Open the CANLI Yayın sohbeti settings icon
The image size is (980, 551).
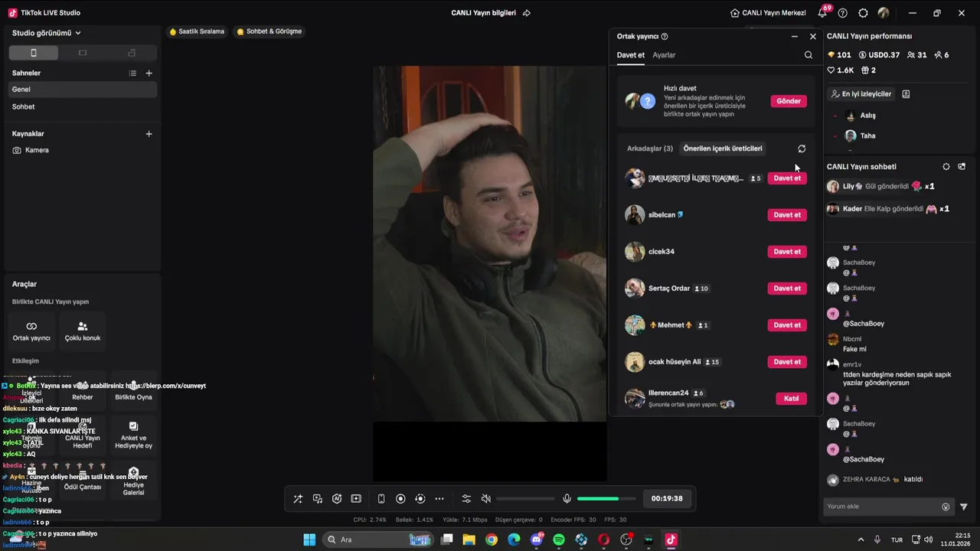[x=946, y=167]
